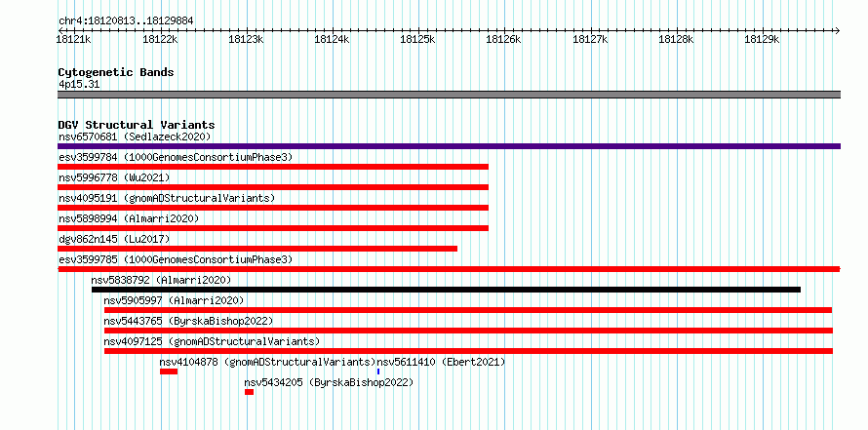Click the ruler's right arrowhead
Image resolution: width=868 pixels, height=430 pixels.
[x=838, y=30]
